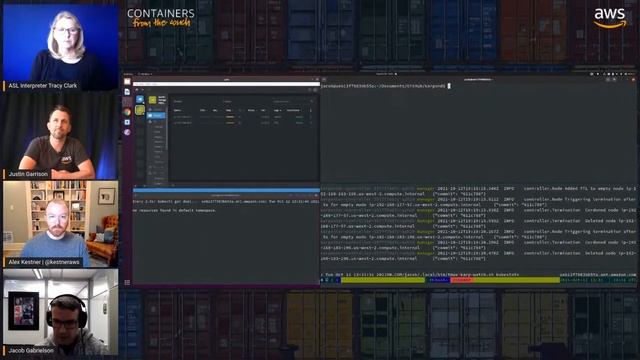Open Files from the Ubuntu dock
This screenshot has height=360, width=640.
tap(127, 81)
